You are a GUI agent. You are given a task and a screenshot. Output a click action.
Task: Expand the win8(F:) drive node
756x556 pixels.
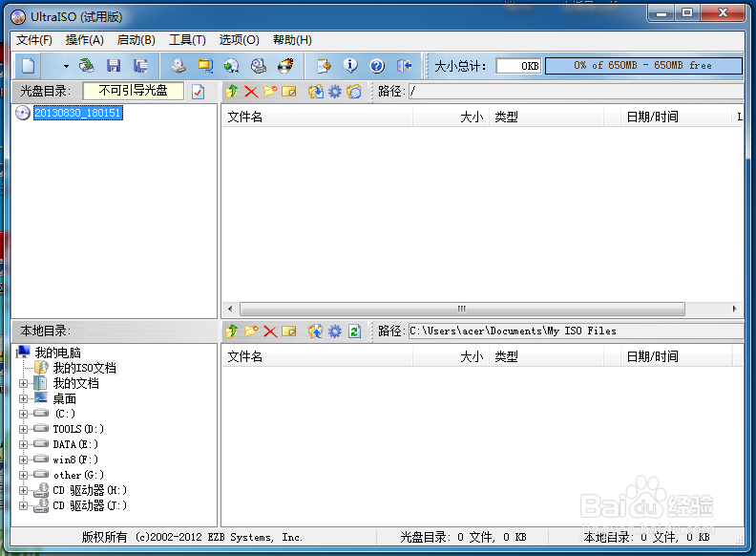click(x=23, y=460)
